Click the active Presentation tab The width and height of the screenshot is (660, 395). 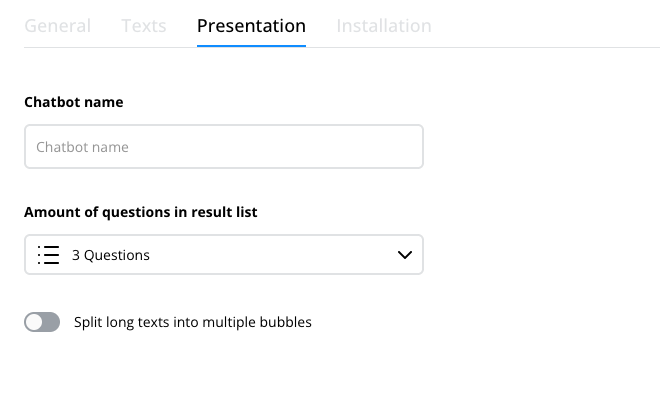coord(251,26)
